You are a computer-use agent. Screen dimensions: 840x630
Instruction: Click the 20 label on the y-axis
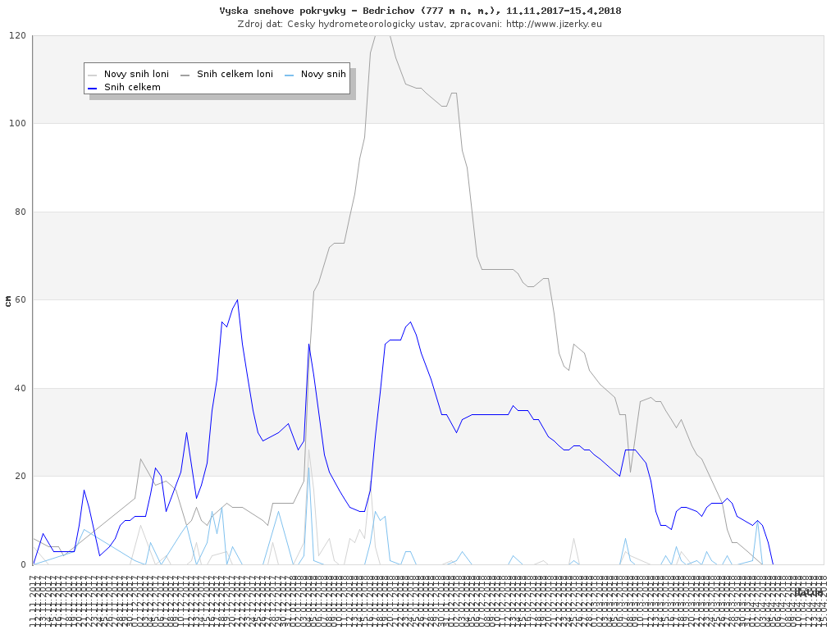[x=20, y=477]
